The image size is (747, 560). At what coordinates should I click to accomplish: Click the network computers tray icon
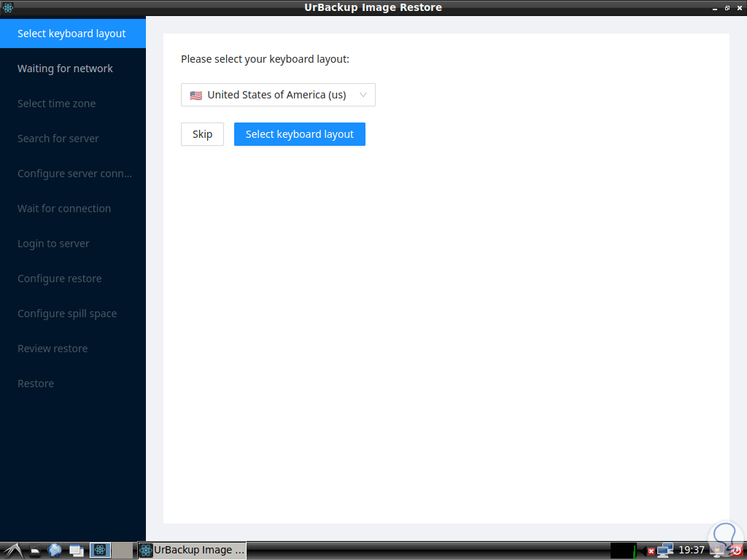pyautogui.click(x=665, y=551)
